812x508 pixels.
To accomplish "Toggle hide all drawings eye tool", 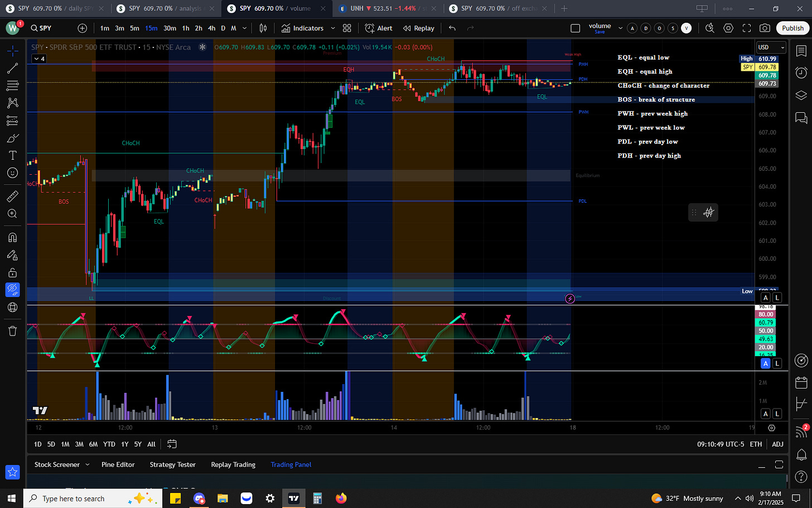I will coord(12,290).
